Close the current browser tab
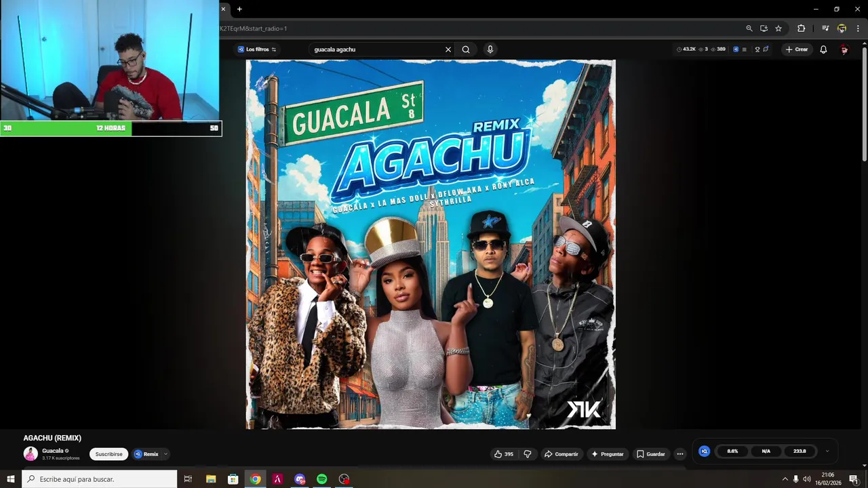868x488 pixels. [223, 9]
